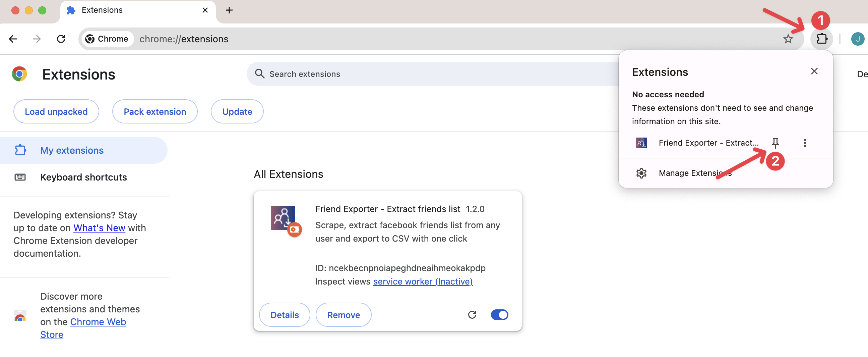
Task: Click the version number 1.2.0
Action: point(475,209)
